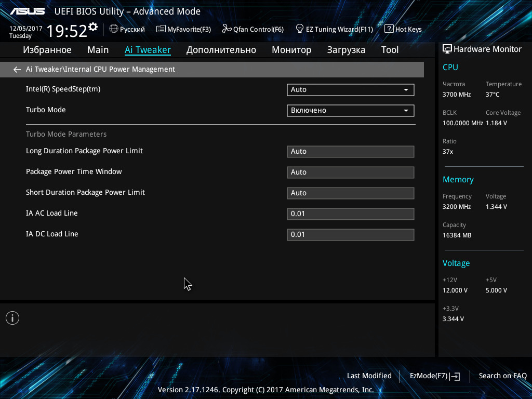Click the 3.344 V reading
This screenshot has width=532, height=399.
pos(453,319)
